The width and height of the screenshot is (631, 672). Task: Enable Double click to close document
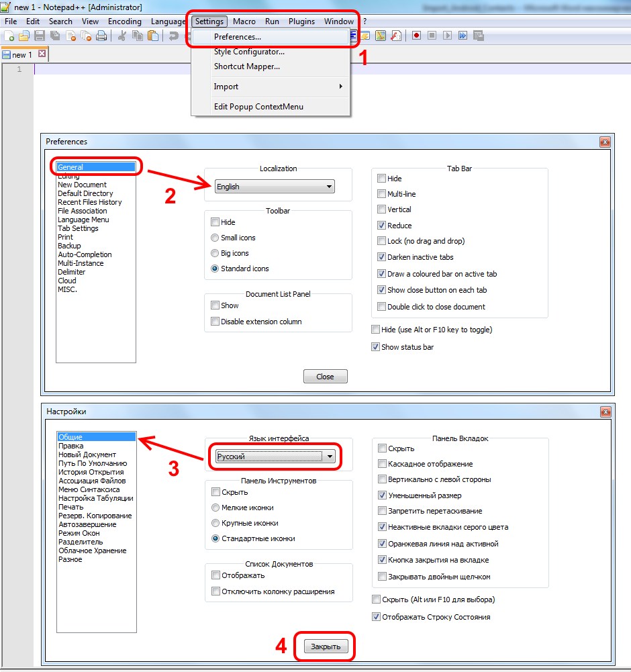[x=381, y=307]
